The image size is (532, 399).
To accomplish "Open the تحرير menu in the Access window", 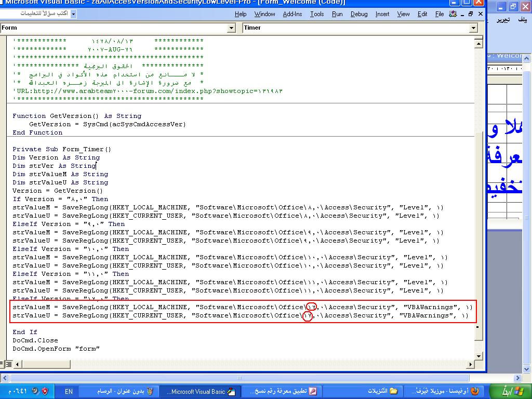I will (x=503, y=20).
